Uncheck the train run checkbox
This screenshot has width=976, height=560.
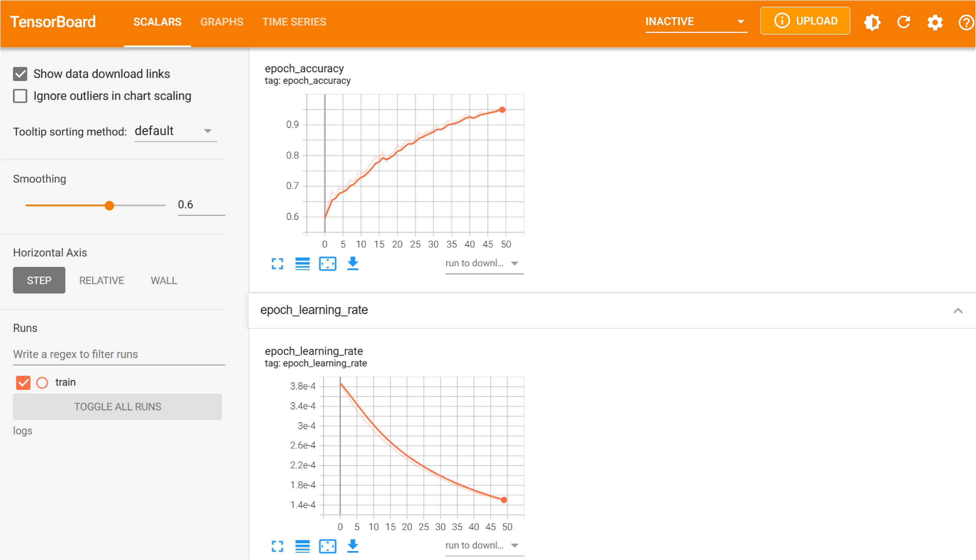(x=23, y=383)
